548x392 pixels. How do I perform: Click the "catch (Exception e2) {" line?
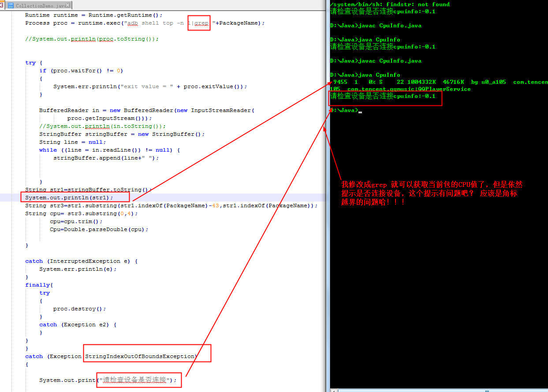click(78, 325)
